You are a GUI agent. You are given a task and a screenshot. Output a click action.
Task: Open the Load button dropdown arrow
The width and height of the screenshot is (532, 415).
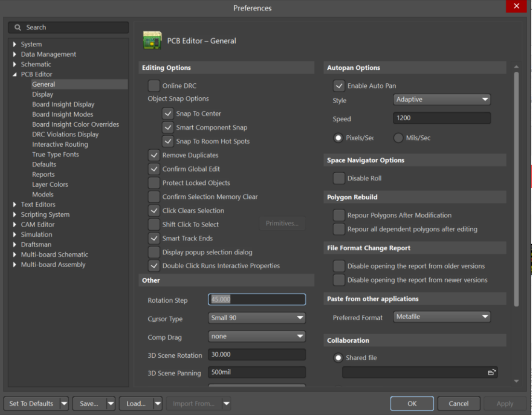(x=158, y=404)
